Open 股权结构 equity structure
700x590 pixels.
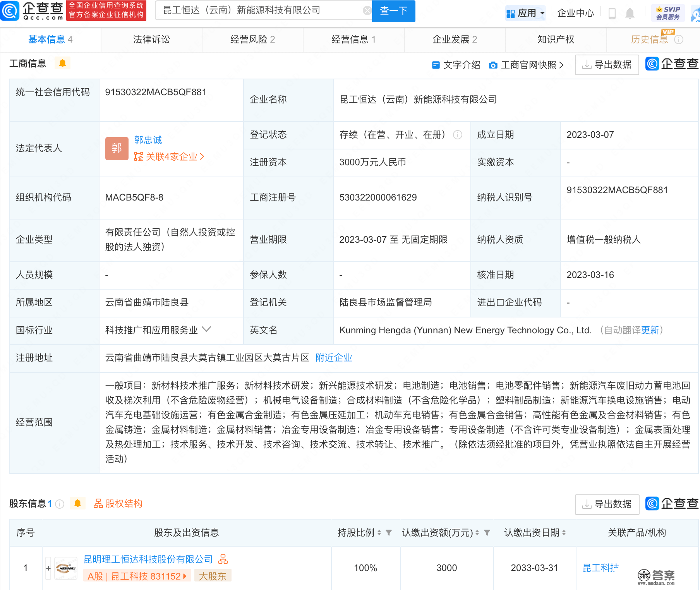[118, 504]
